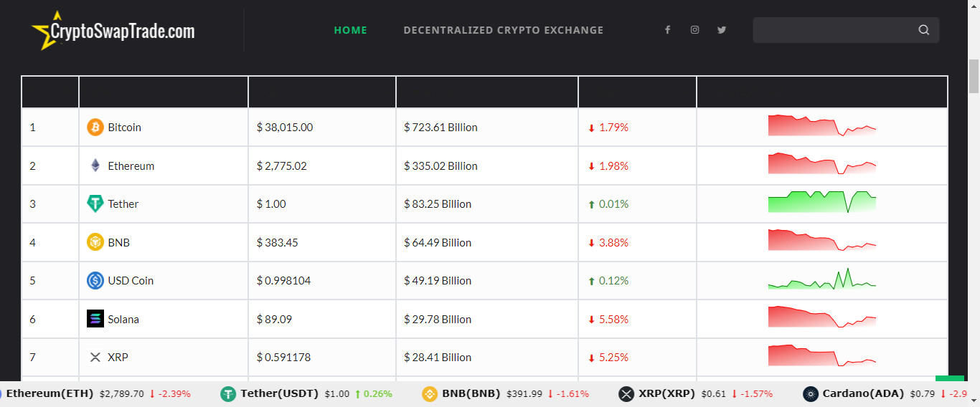980x407 pixels.
Task: Click market cap $ 335.02 Billion
Action: (441, 166)
